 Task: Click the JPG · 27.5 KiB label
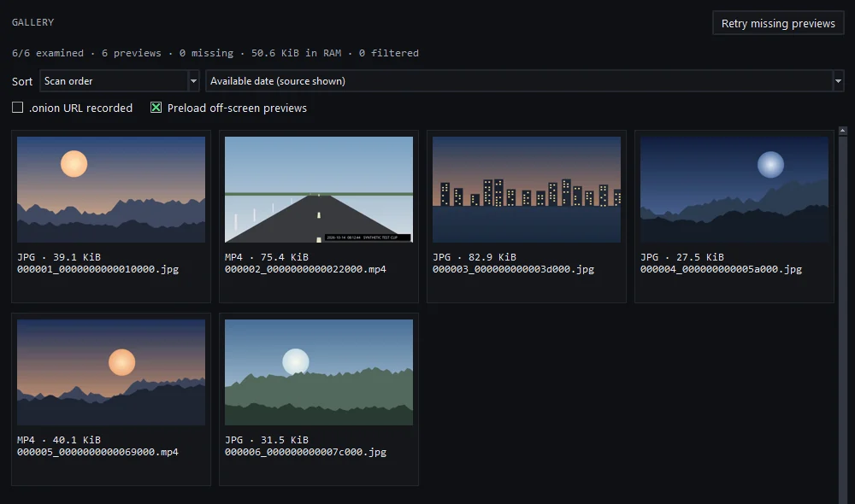pyautogui.click(x=682, y=257)
